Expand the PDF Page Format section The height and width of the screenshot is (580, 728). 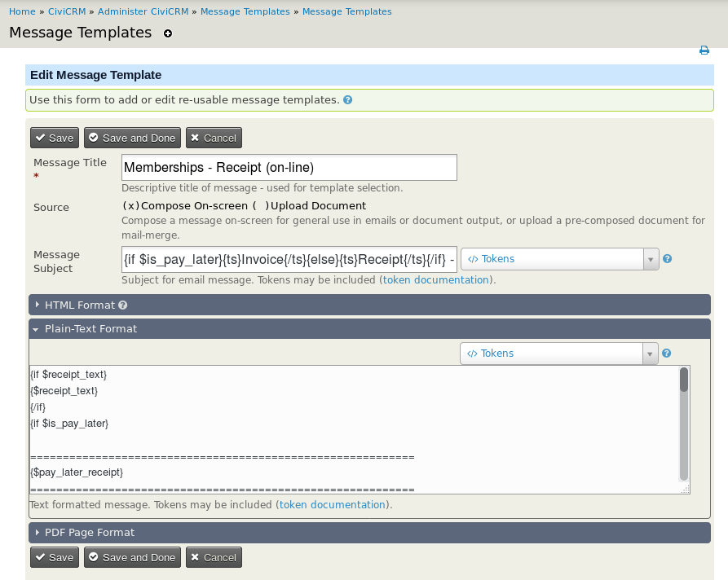(x=90, y=533)
